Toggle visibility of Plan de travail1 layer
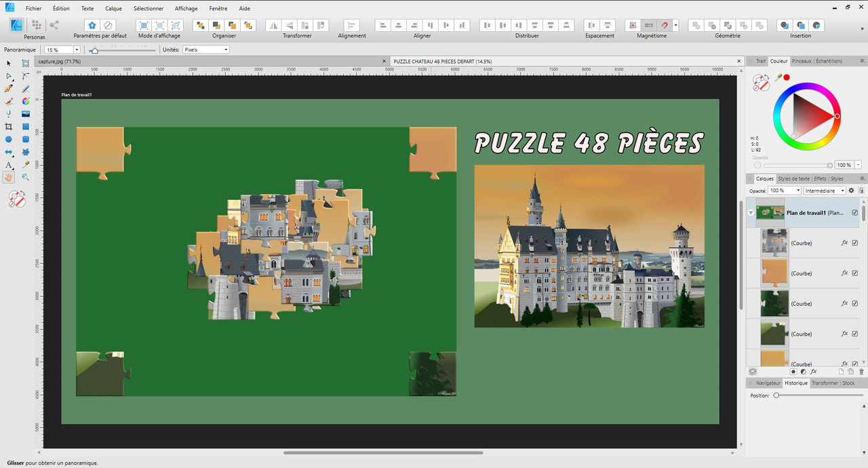Image resolution: width=868 pixels, height=468 pixels. click(854, 212)
